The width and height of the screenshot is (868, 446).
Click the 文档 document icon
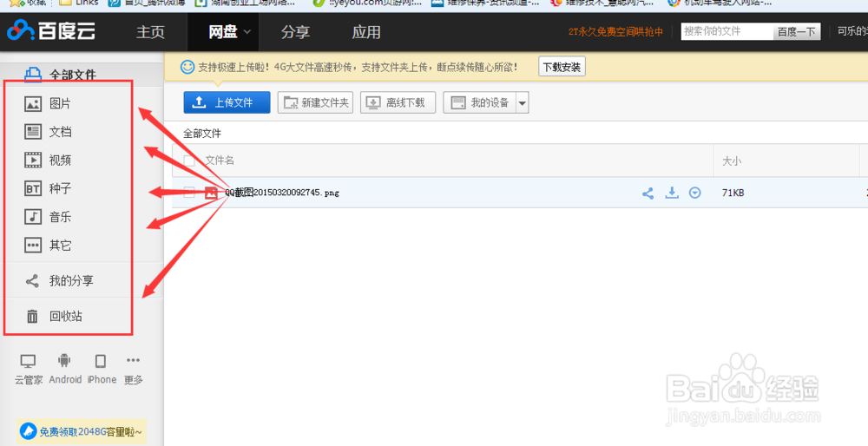[x=33, y=132]
